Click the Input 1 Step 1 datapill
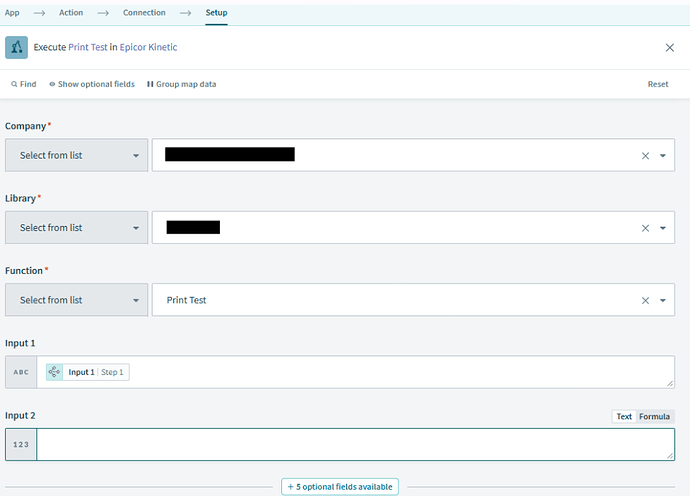The width and height of the screenshot is (690, 496). tap(88, 372)
